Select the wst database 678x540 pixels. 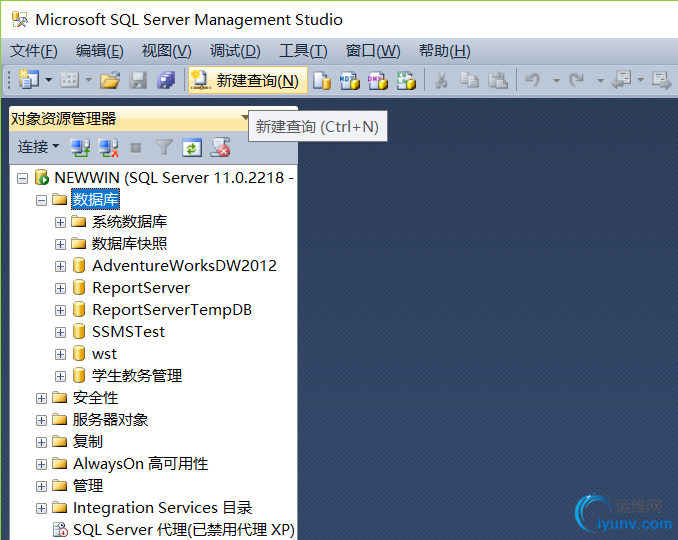[104, 354]
